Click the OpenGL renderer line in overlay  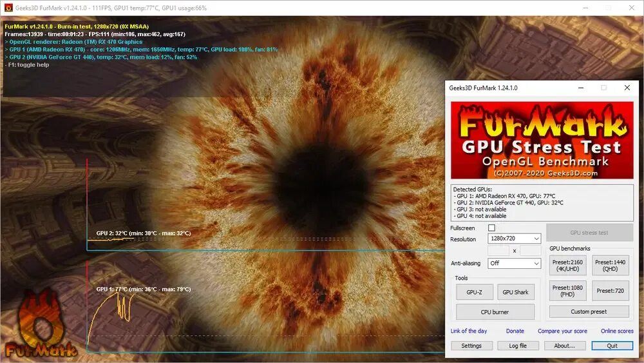tap(73, 42)
